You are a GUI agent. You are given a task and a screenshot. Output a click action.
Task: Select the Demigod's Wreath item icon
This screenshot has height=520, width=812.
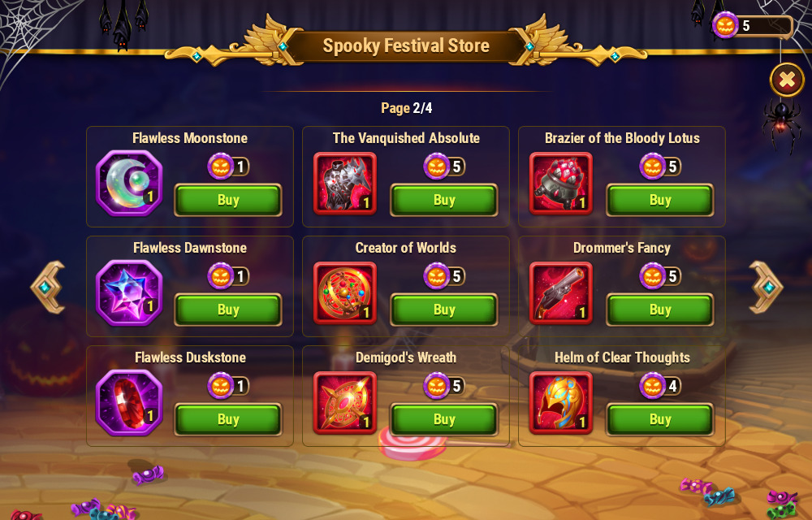tap(345, 403)
